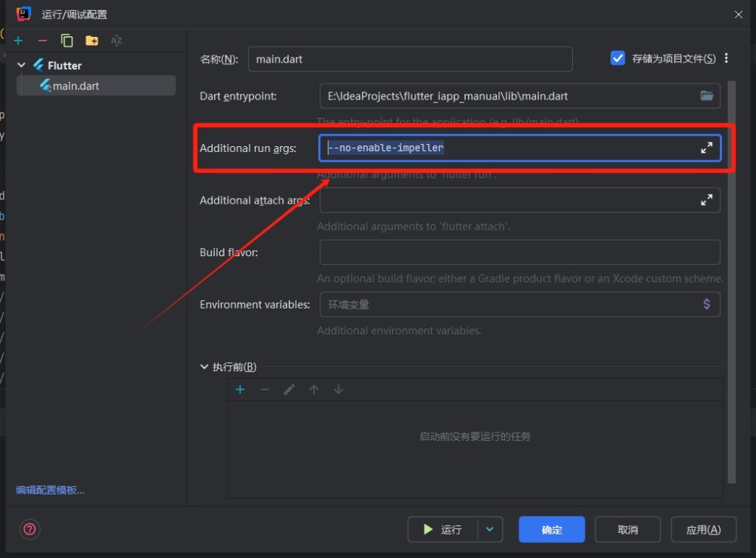Sort configurations alphabetically
756x558 pixels.
tap(115, 41)
